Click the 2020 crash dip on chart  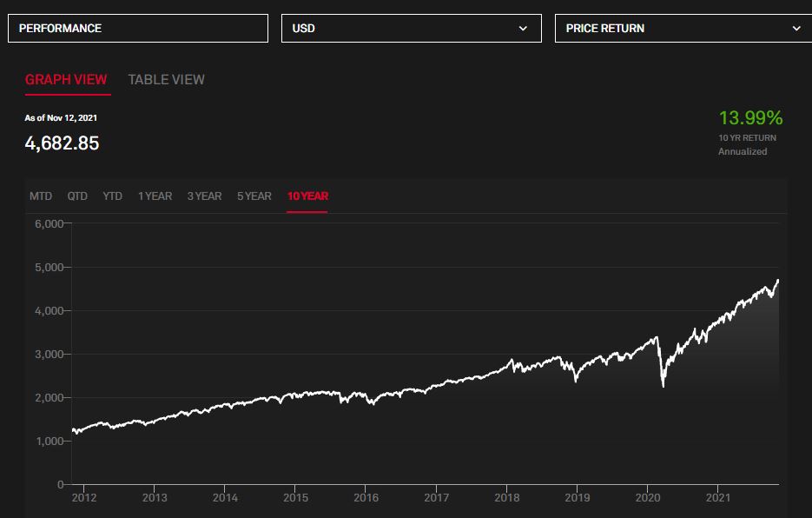tap(663, 385)
